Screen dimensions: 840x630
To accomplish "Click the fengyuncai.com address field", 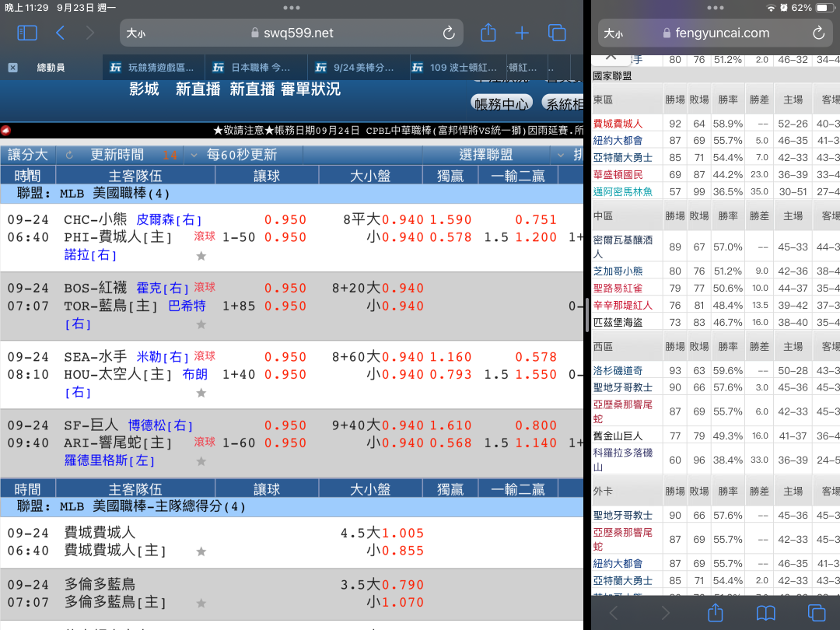I will click(716, 33).
